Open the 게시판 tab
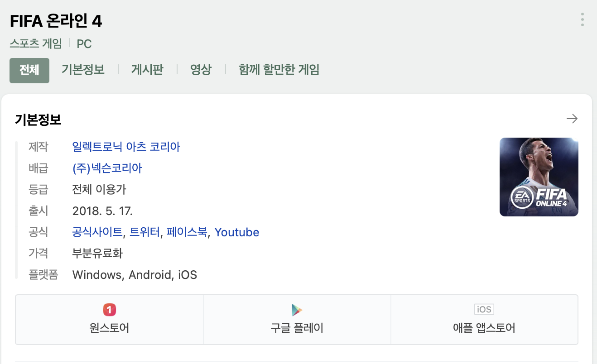Image resolution: width=597 pixels, height=364 pixels. click(147, 70)
